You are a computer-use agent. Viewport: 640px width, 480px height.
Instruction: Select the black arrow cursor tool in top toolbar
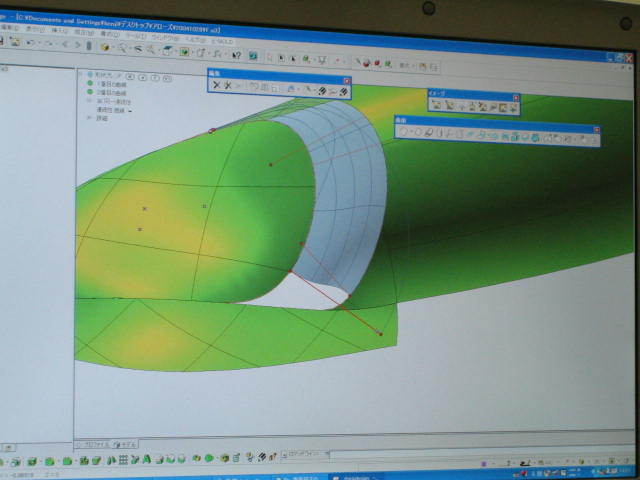point(293,59)
